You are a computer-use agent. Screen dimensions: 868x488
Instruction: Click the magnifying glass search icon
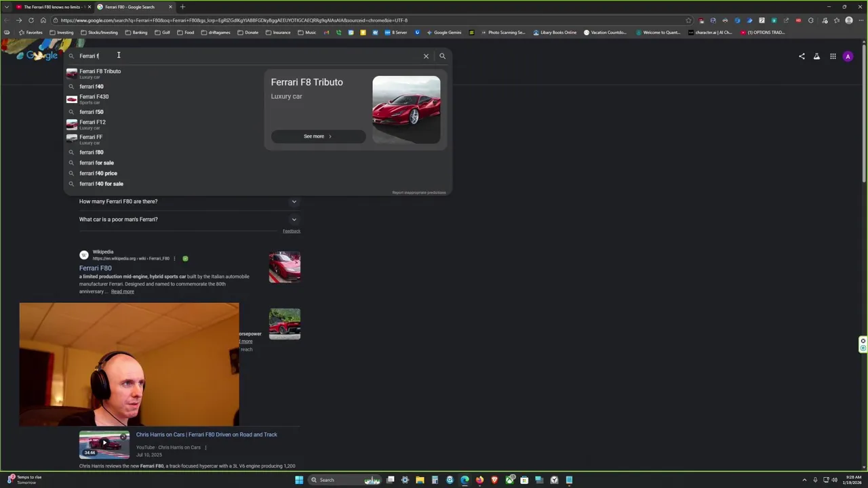[442, 56]
